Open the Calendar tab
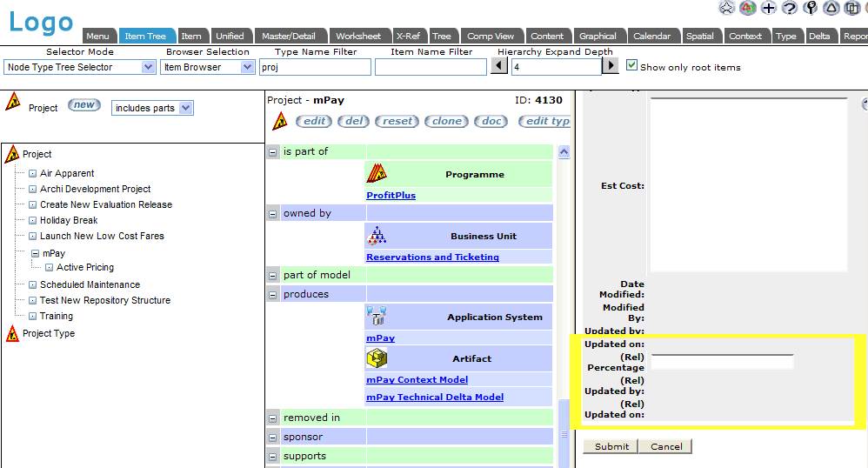The image size is (868, 468). [651, 37]
